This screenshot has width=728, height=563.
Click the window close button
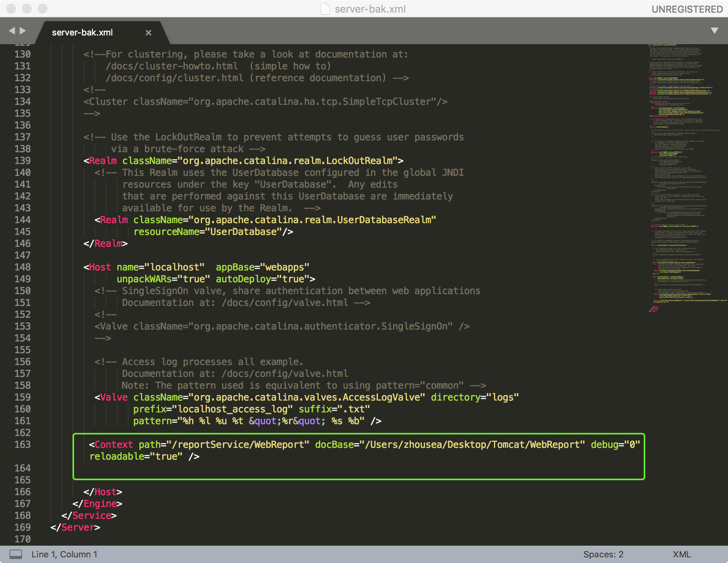[11, 9]
